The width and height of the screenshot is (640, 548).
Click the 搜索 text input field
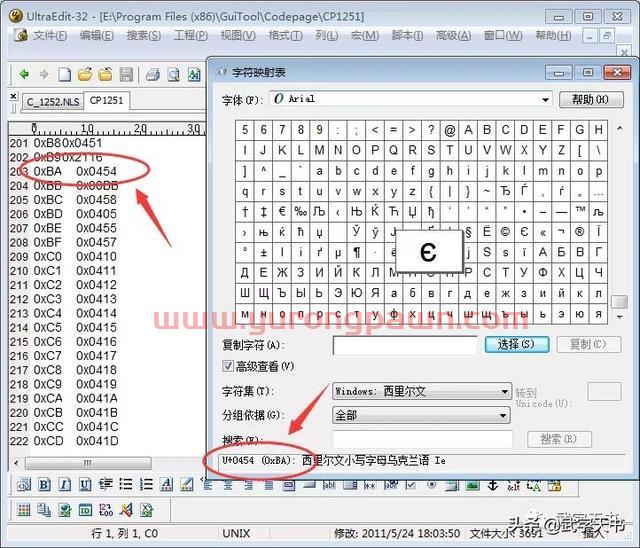[422, 439]
